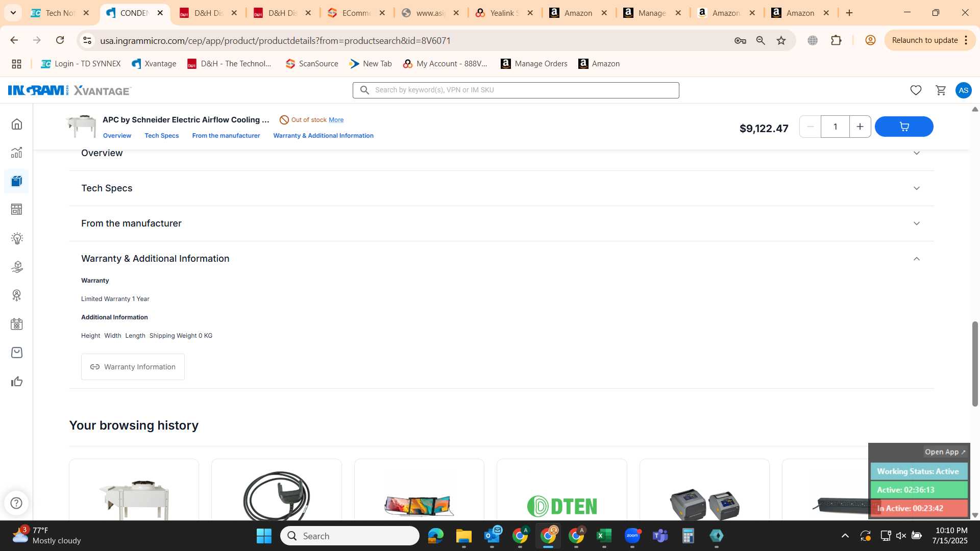Click the More stock link
This screenshot has width=980, height=551.
click(336, 120)
